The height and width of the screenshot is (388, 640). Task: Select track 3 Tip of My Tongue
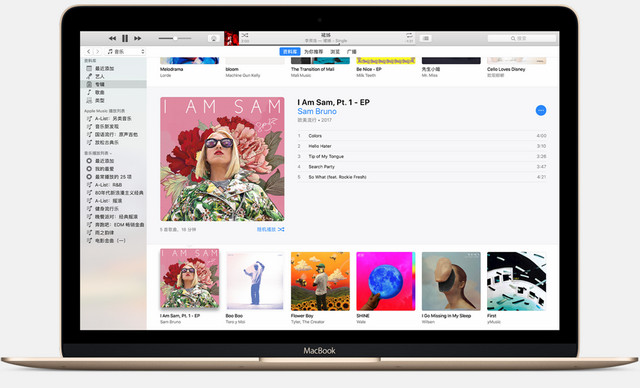(422, 156)
